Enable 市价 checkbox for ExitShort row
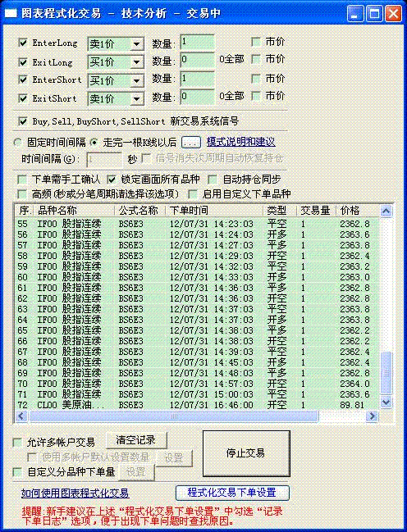The width and height of the screenshot is (407, 532). 256,96
